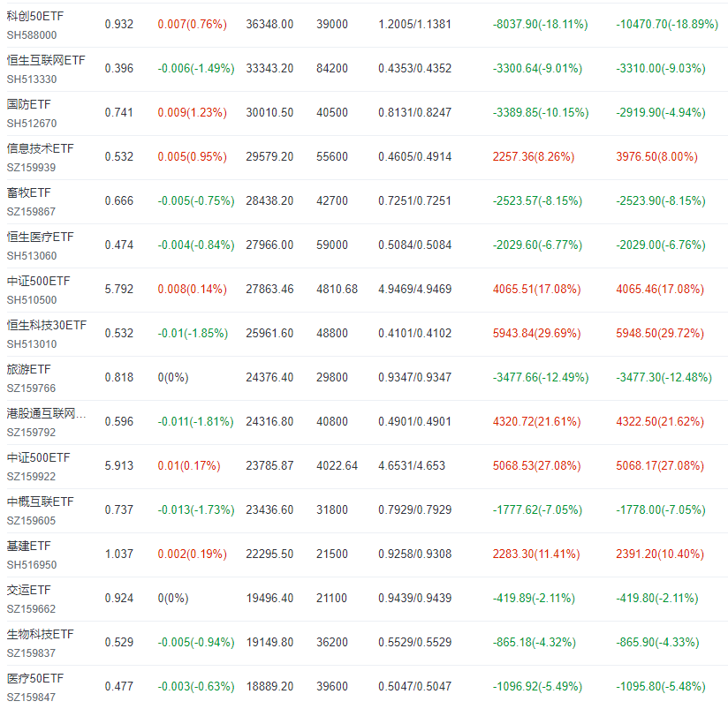Screen dimensions: 728x709
Task: Select code SH513010
Action: 32,344
